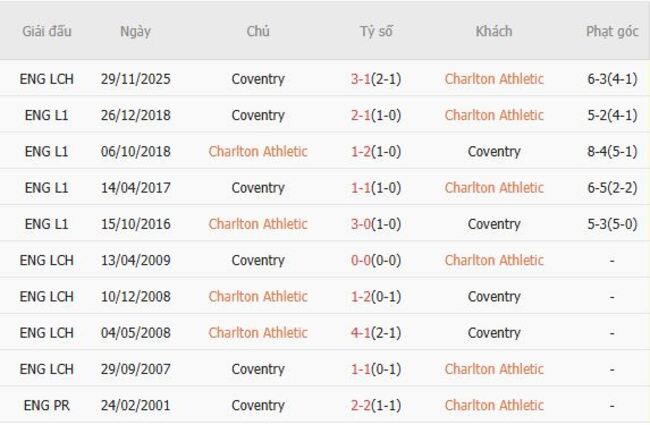Click the "Phạt góc" column header
Screen dimensions: 650x425
612,31
